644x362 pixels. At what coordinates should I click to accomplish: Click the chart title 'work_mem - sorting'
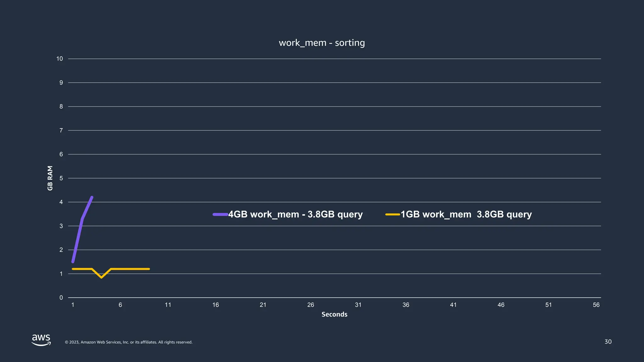pos(322,43)
